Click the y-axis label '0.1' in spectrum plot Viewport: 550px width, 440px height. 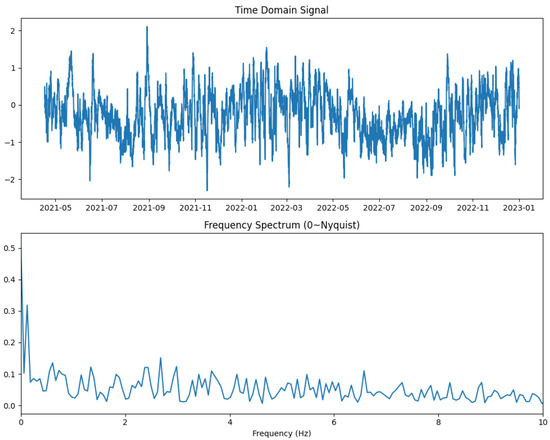(x=9, y=375)
